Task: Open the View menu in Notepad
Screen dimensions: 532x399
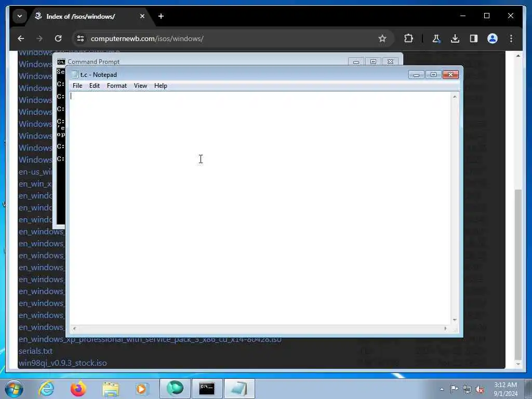Action: tap(140, 86)
